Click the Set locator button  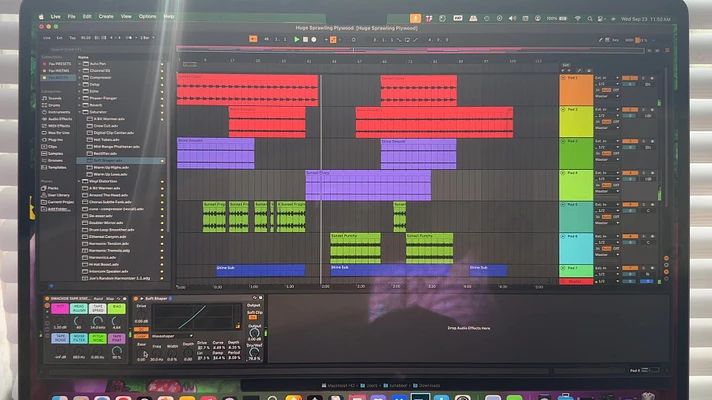(566, 65)
